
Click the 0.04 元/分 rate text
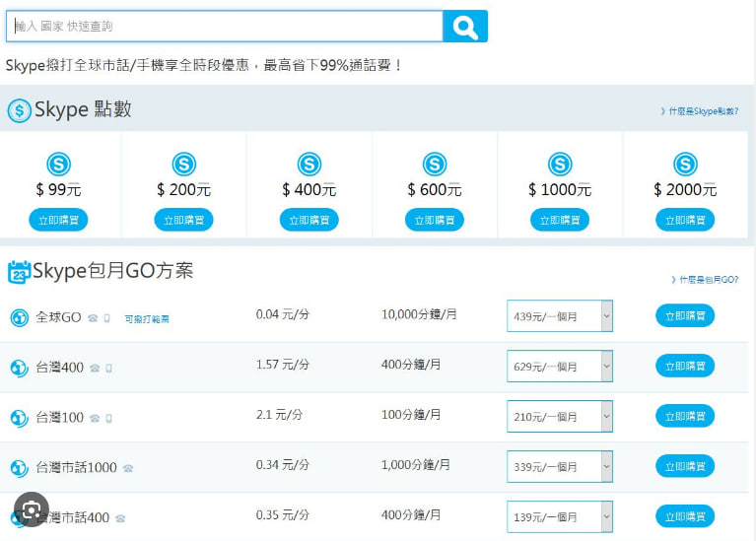pyautogui.click(x=283, y=314)
